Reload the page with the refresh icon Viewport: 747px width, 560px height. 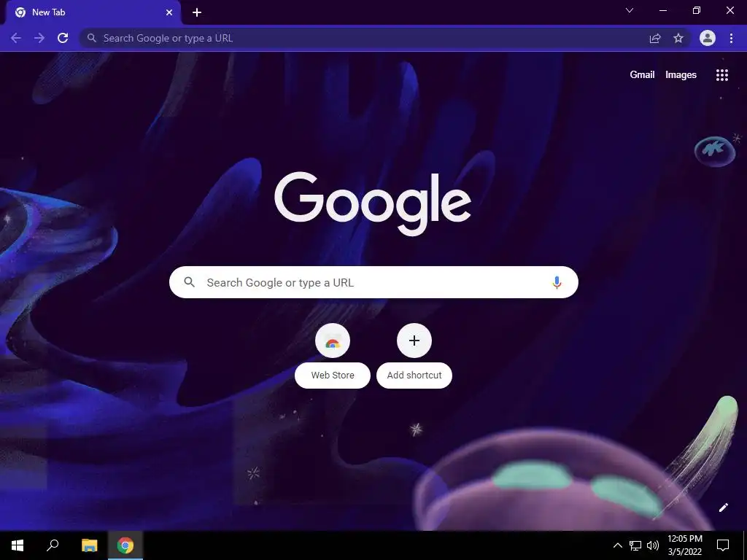(63, 38)
